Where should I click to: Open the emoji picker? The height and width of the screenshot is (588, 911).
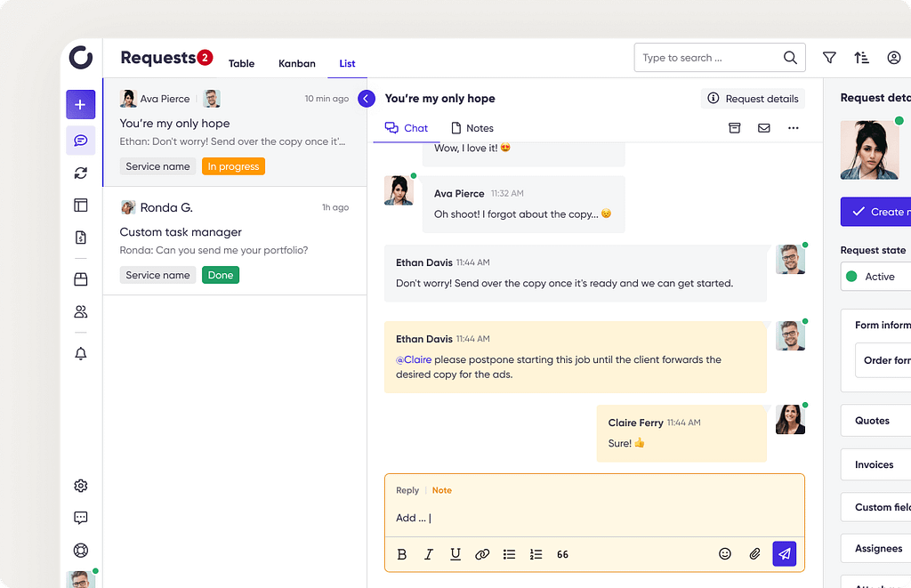(x=725, y=553)
